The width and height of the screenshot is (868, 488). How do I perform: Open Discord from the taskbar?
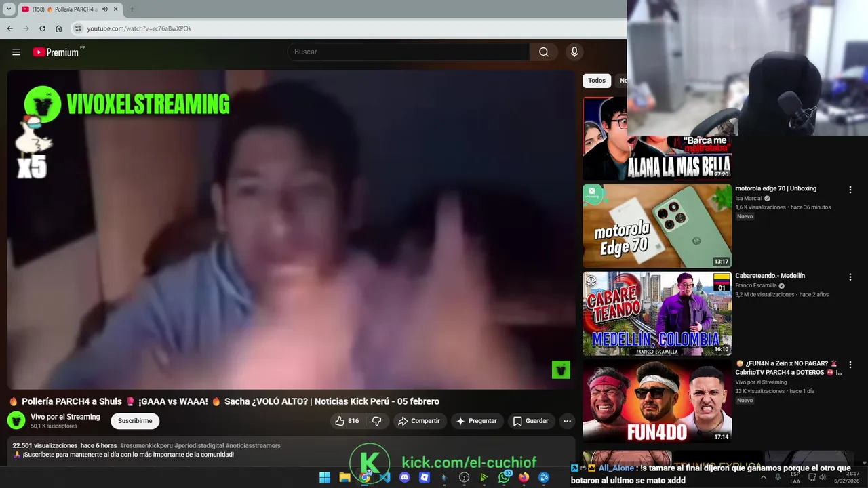[405, 477]
